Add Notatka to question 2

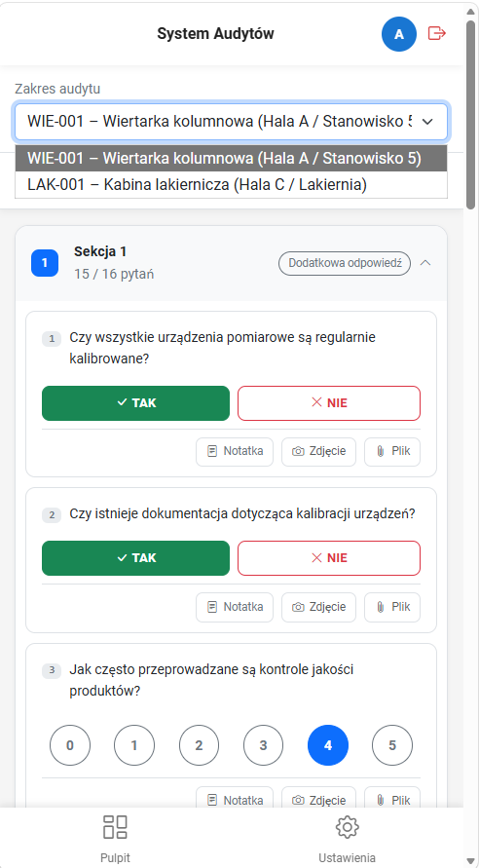coord(235,607)
